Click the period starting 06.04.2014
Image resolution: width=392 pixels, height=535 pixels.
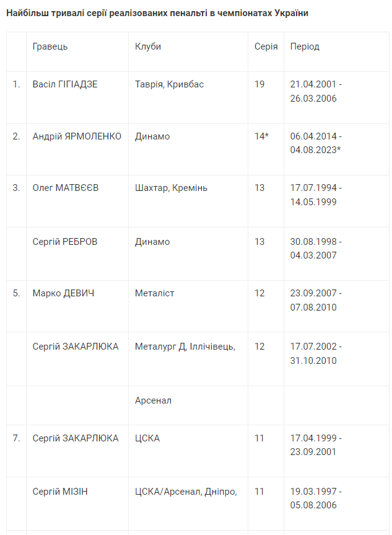[x=316, y=143]
